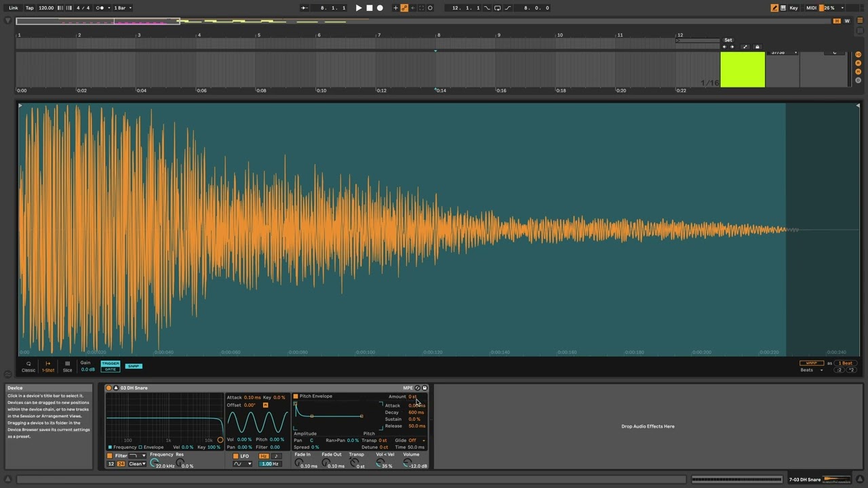Screen dimensions: 868x488
Task: Click the filter Frequency knob
Action: click(x=155, y=463)
